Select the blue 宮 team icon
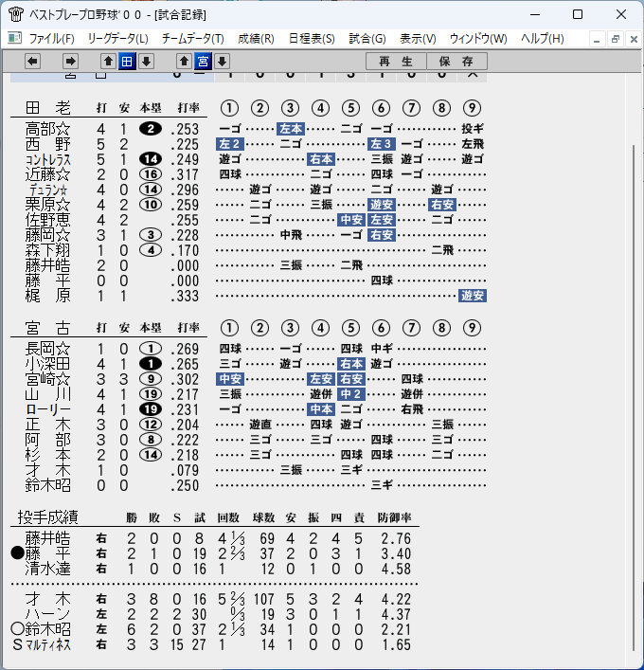This screenshot has width=644, height=670. (203, 62)
